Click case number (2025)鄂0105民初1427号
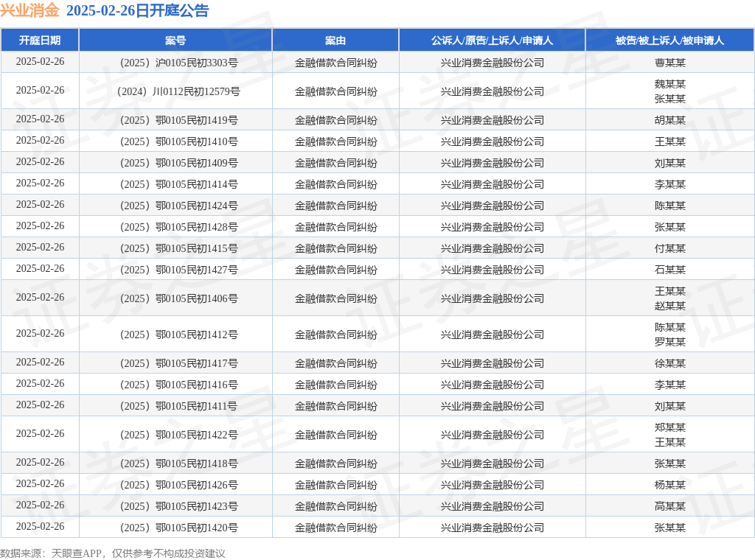The height and width of the screenshot is (560, 755). point(178,270)
